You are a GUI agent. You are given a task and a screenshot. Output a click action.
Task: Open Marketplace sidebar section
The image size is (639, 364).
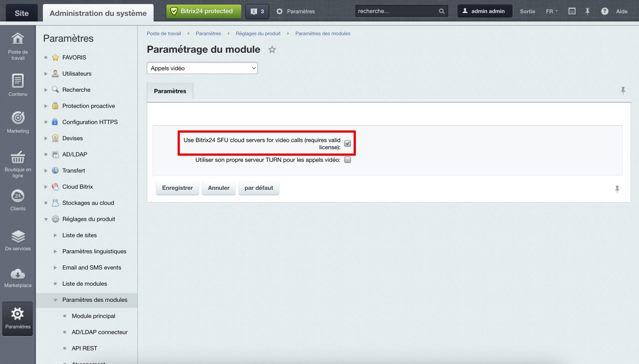[17, 278]
